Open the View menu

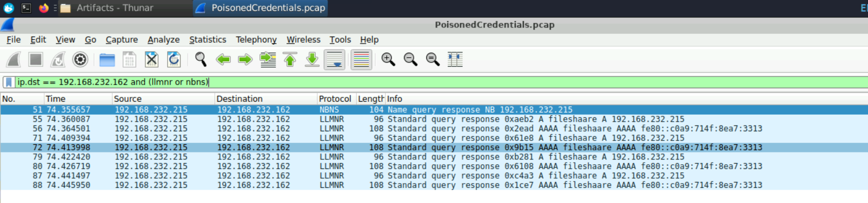(x=65, y=39)
